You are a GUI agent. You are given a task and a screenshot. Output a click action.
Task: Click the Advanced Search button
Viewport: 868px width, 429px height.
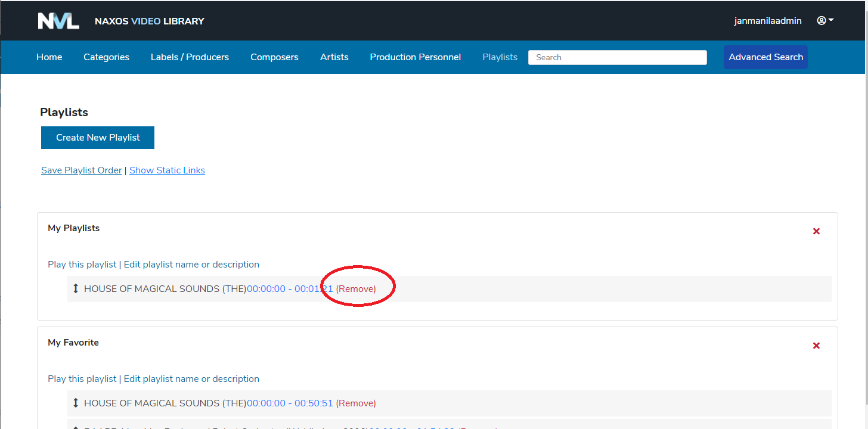[765, 57]
